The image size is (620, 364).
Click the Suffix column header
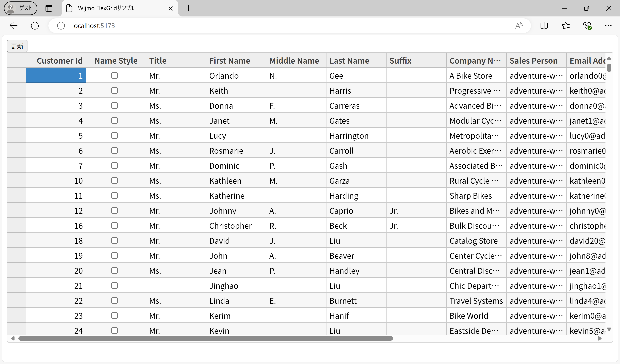click(x=416, y=61)
